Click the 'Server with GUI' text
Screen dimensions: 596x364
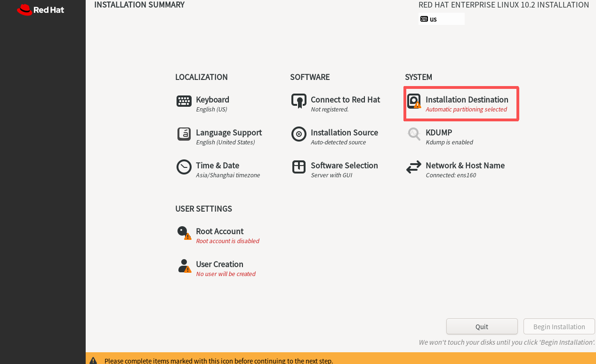tap(331, 175)
